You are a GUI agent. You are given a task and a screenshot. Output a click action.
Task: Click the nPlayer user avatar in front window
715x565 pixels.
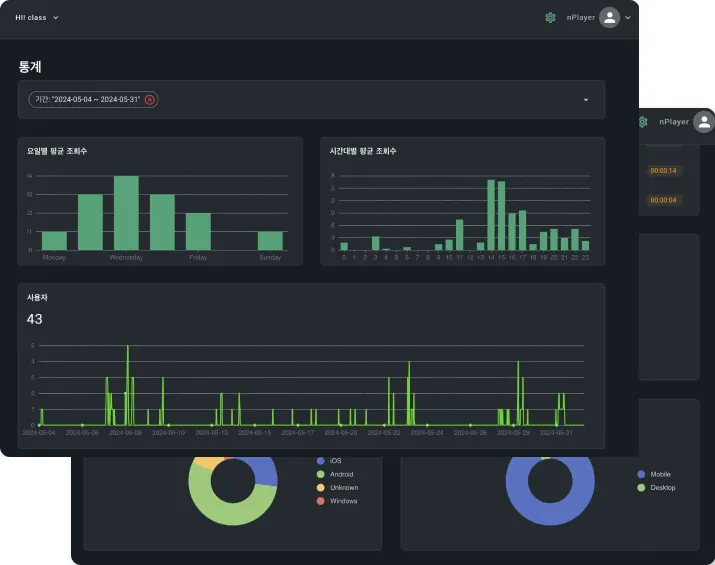point(609,17)
